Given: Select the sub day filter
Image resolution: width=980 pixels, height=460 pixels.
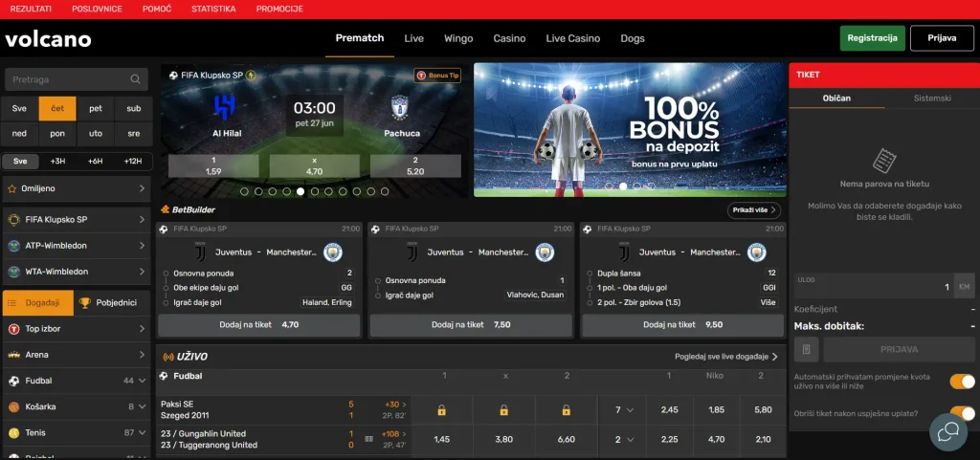Looking at the screenshot, I should click(133, 109).
